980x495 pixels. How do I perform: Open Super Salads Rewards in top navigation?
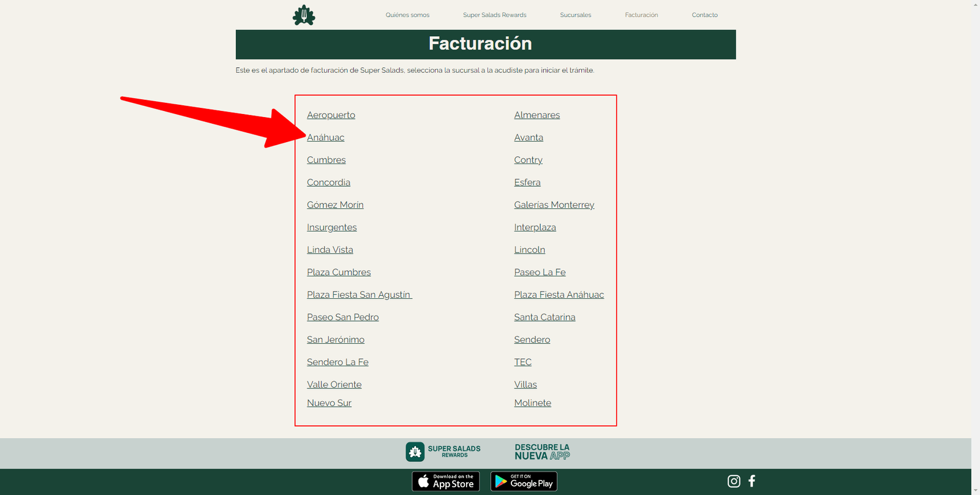[x=494, y=15]
